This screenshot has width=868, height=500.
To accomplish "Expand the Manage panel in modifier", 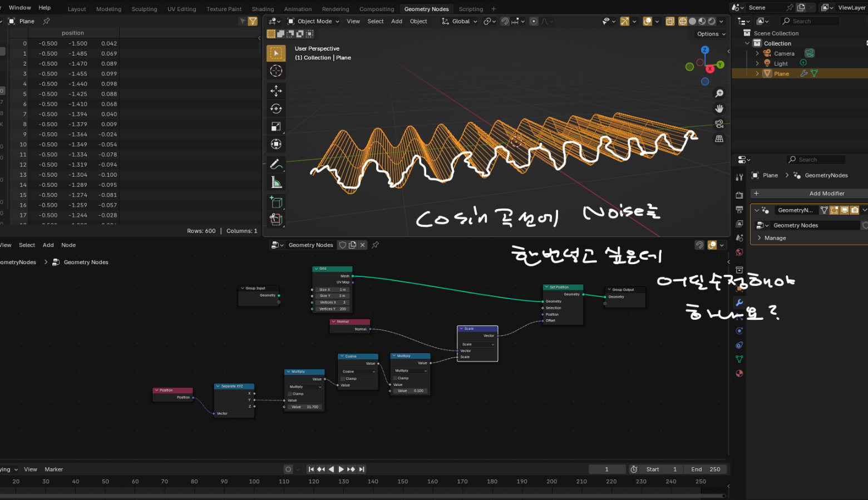I will coord(759,238).
